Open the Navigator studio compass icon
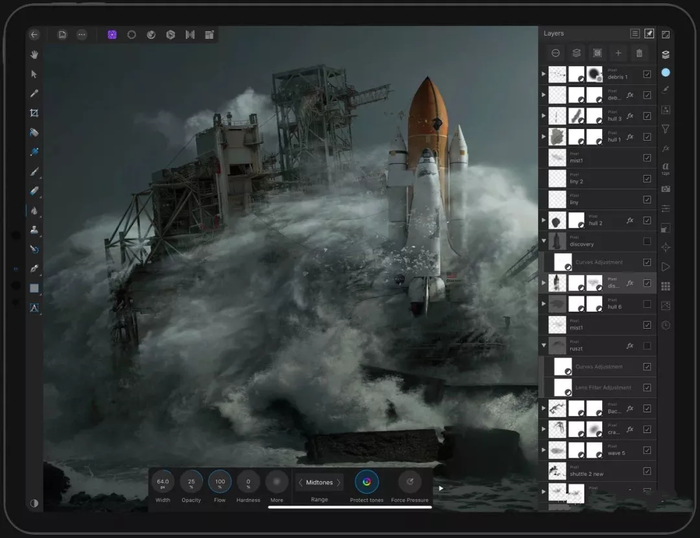 [666, 247]
